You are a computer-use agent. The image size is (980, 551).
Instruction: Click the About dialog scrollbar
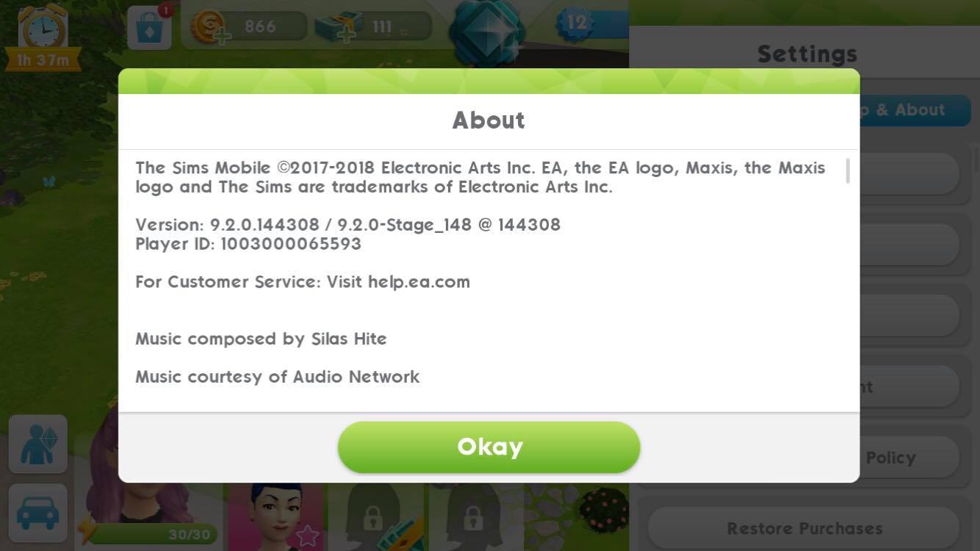point(848,170)
